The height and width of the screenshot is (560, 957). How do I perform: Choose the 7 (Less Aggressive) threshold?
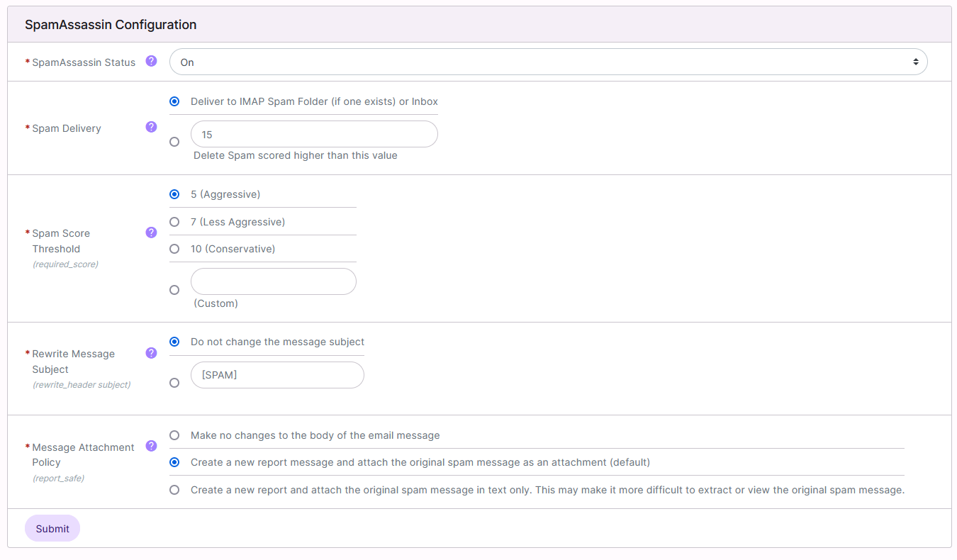coord(174,222)
